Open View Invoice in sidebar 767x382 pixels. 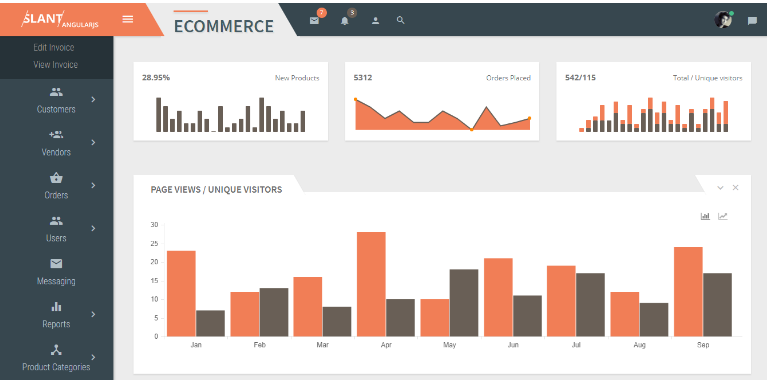click(x=55, y=65)
